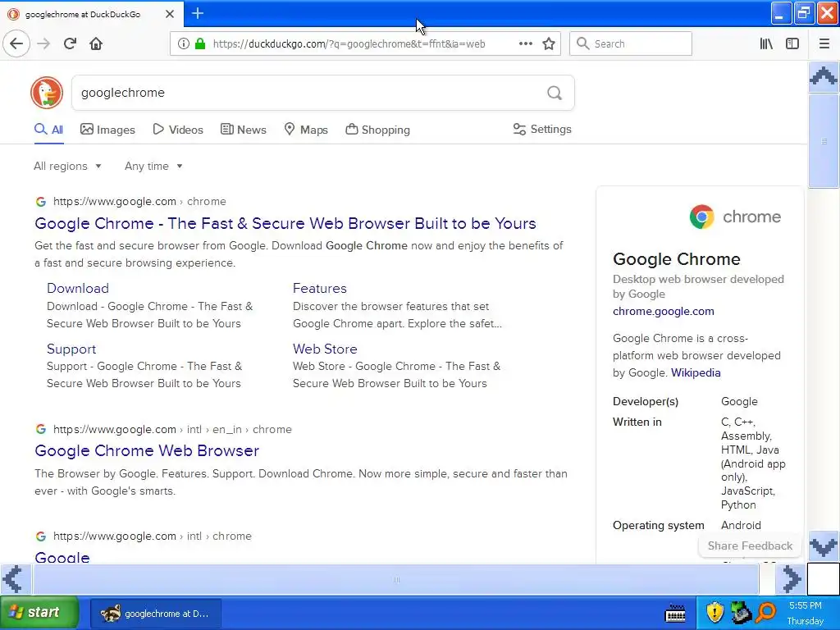Click the Firefox Search field
Viewport: 840px width, 630px height.
[631, 43]
